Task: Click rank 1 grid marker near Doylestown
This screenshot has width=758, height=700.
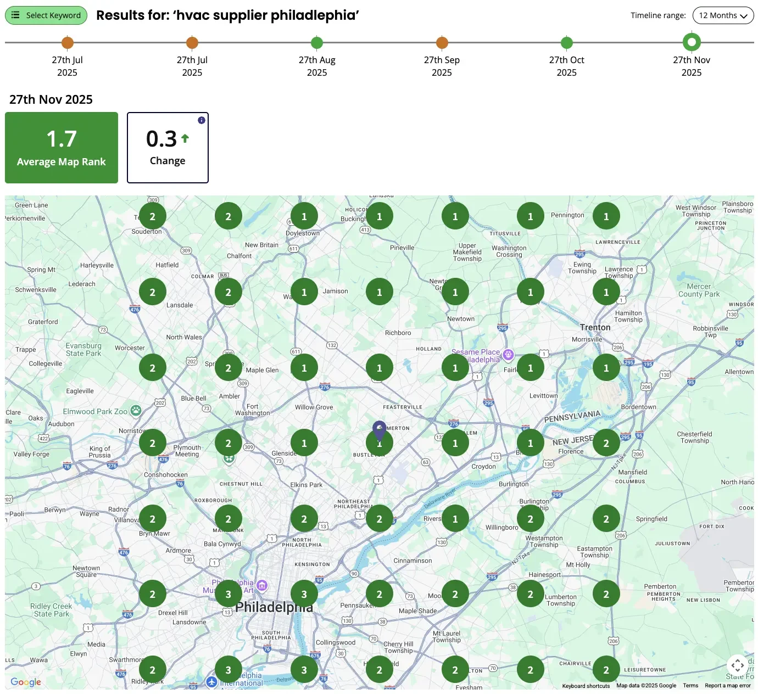Action: [x=304, y=216]
